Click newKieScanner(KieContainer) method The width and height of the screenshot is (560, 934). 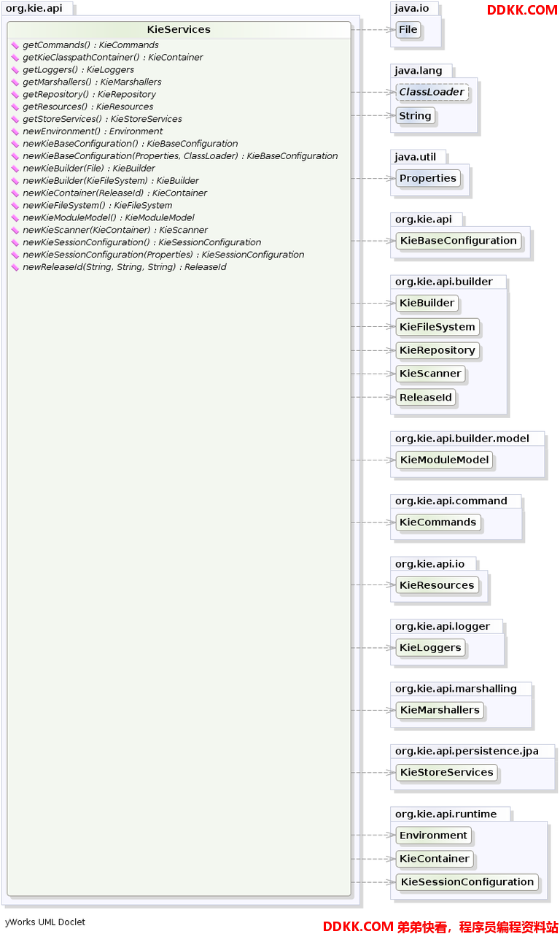pyautogui.click(x=115, y=230)
